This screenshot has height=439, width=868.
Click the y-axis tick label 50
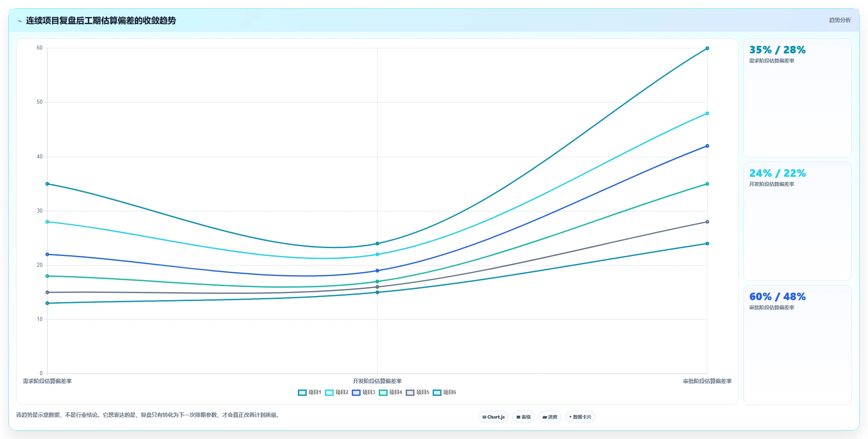[40, 102]
